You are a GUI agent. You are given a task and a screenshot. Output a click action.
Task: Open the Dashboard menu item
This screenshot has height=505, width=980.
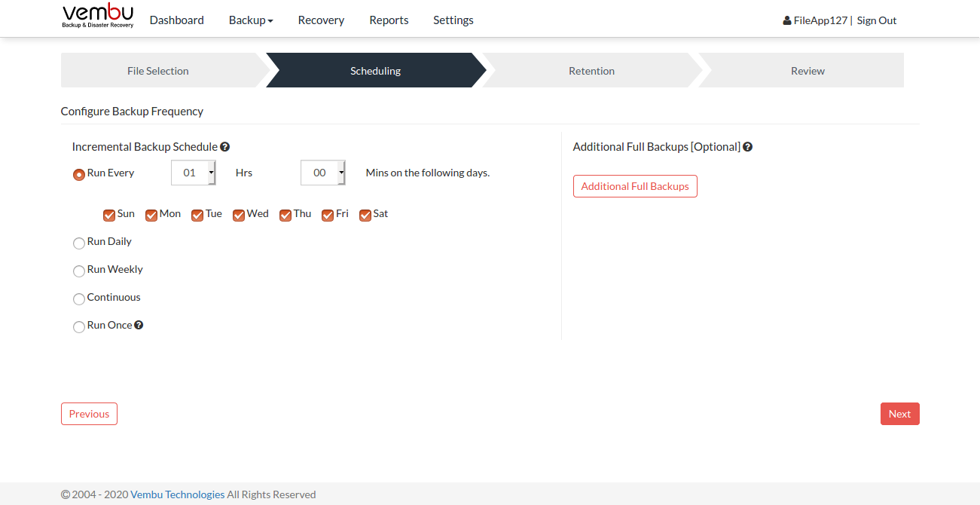pyautogui.click(x=177, y=20)
